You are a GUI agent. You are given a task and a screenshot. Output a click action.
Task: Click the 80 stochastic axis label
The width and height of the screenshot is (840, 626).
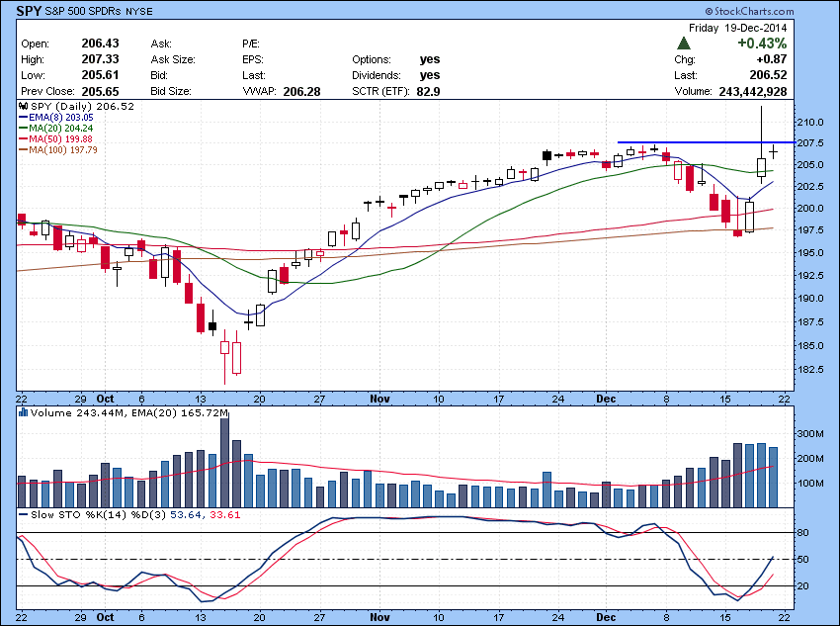click(802, 533)
